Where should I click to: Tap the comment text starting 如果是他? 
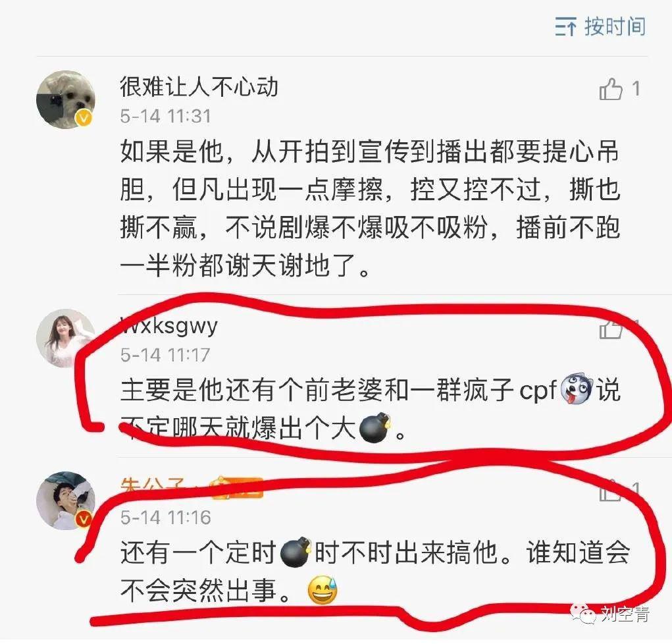[371, 208]
